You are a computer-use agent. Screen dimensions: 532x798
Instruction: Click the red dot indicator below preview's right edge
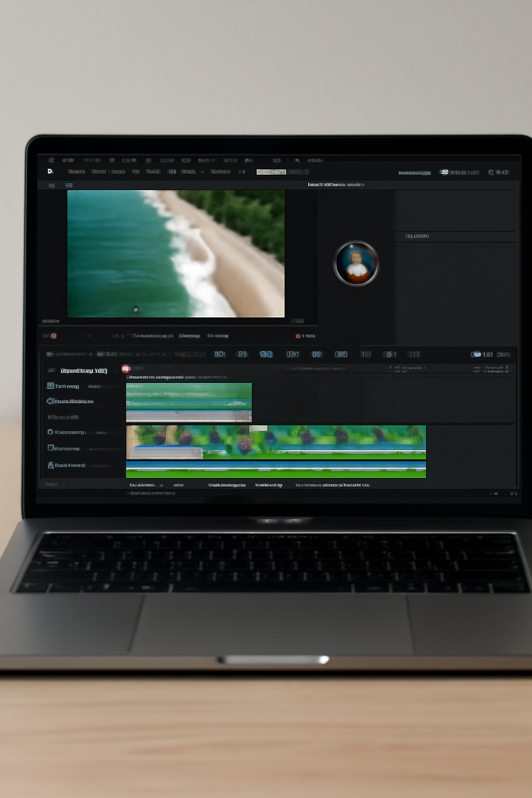[298, 336]
